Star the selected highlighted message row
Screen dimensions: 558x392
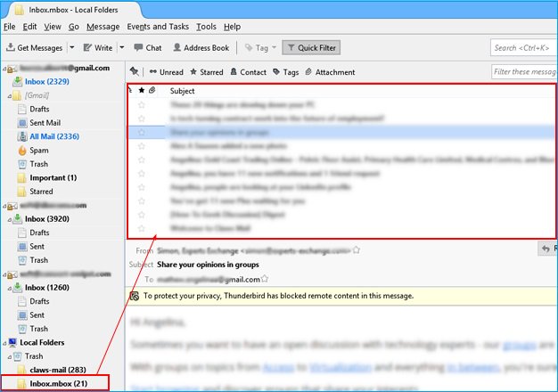[x=142, y=133]
